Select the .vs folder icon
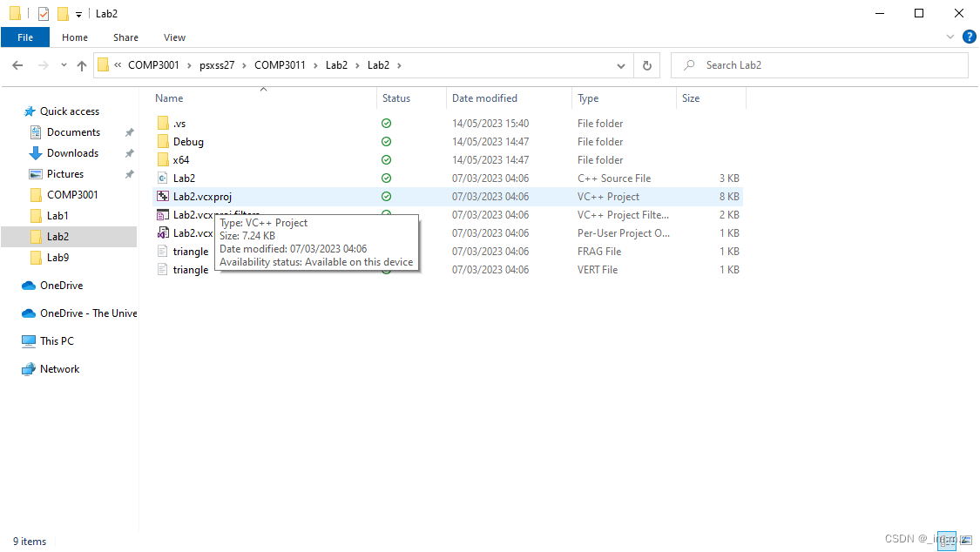Screen dimensions: 980x552 tap(163, 123)
